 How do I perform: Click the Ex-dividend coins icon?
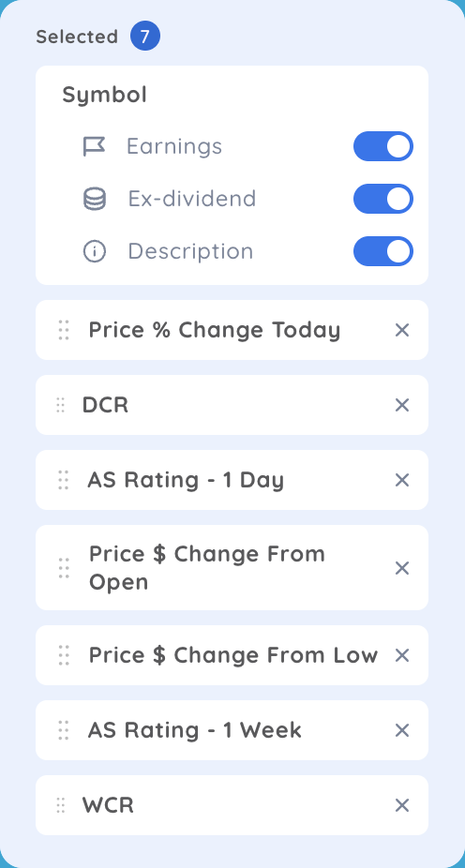95,199
